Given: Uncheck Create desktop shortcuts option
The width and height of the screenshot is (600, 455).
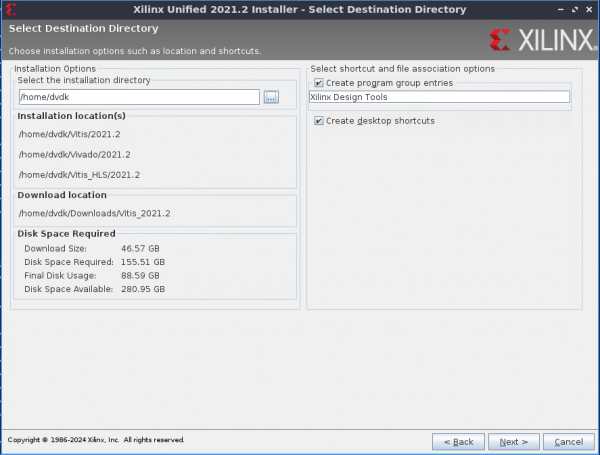Looking at the screenshot, I should [x=319, y=121].
